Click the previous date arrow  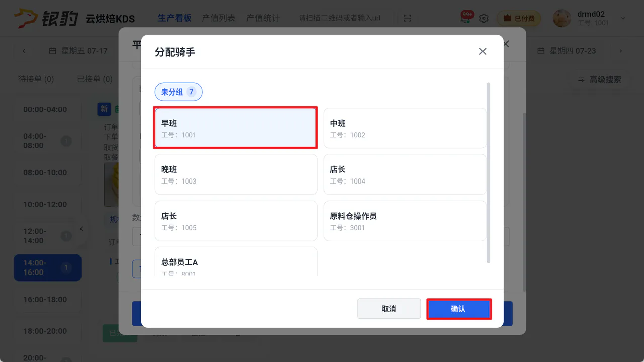point(24,51)
